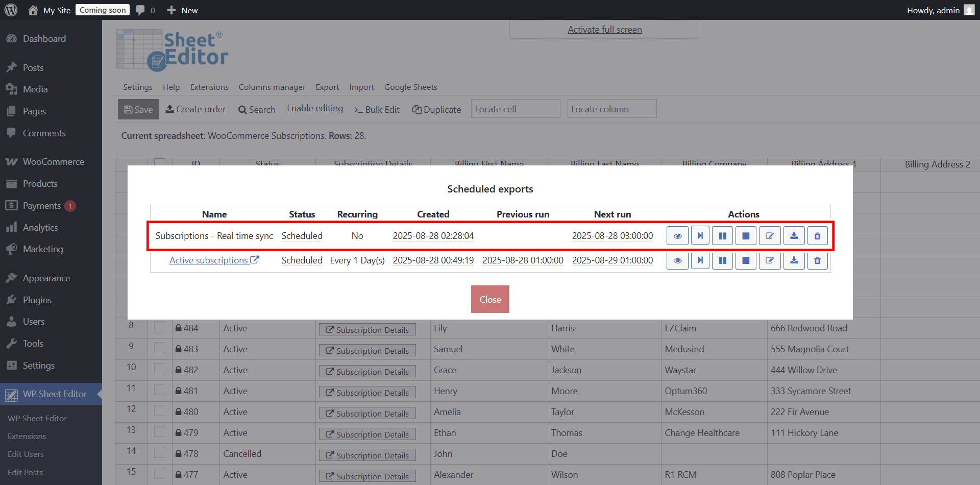The image size is (980, 485).
Task: Edit the Active subscriptions export
Action: click(x=770, y=260)
